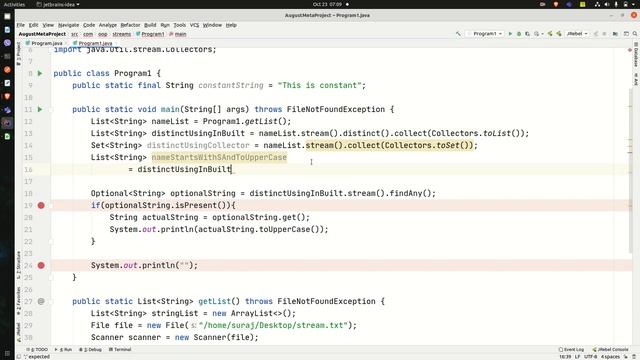
Task: Remove the breakpoint on line 24
Action: click(x=41, y=265)
